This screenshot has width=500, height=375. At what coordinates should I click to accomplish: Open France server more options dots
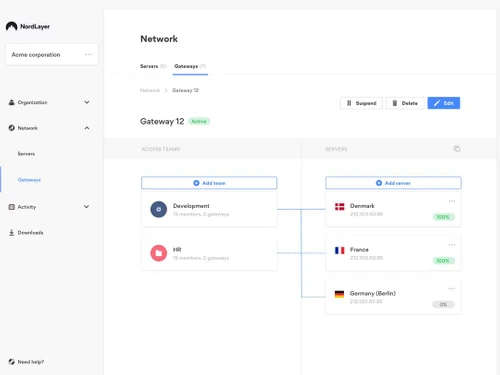tap(452, 245)
